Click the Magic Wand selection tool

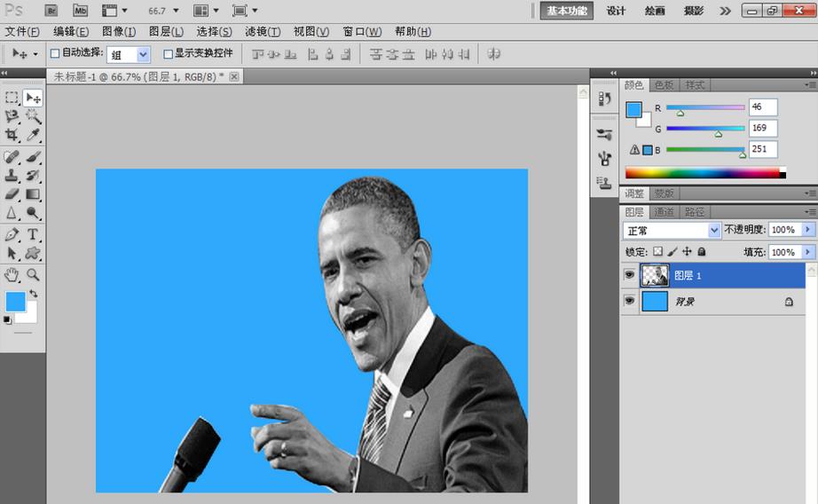33,116
